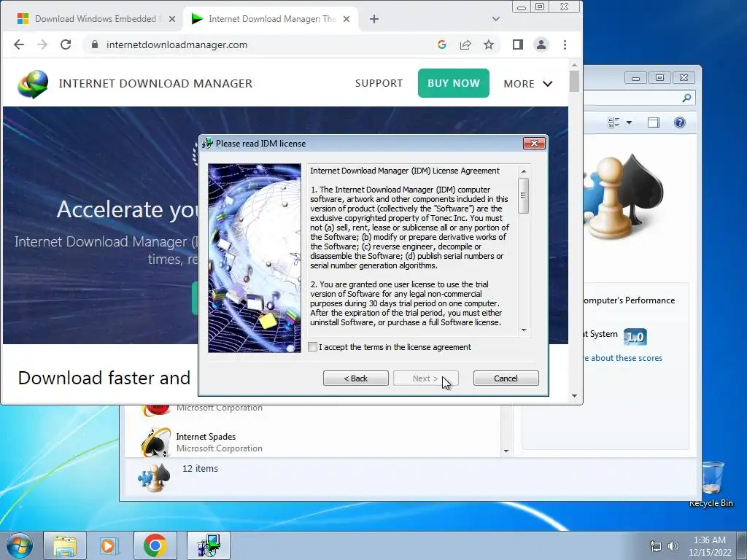Click the IDM installer taskbar icon
The width and height of the screenshot is (747, 560).
click(208, 545)
